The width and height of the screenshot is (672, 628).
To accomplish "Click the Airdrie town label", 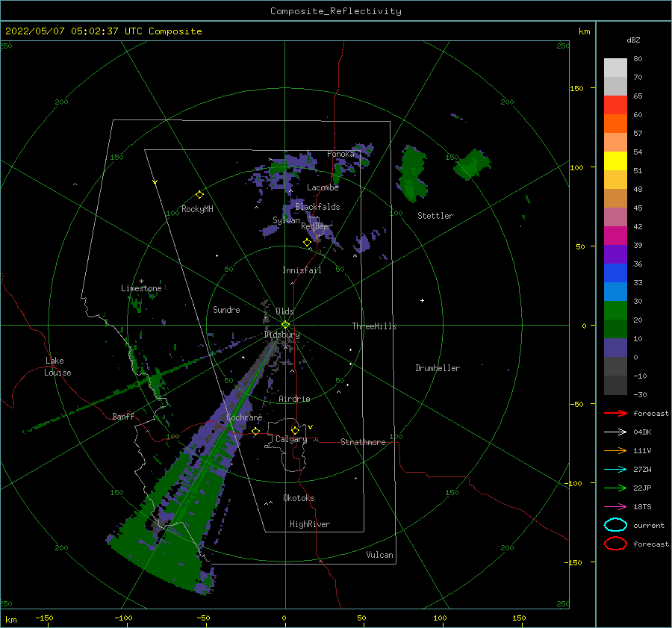I will (294, 399).
